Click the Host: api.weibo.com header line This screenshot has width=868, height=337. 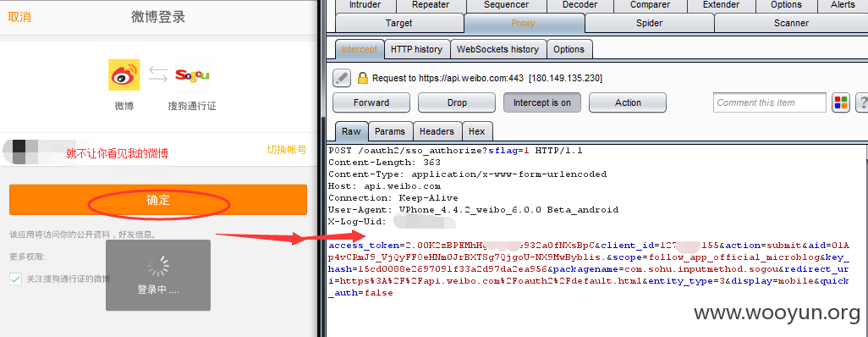tap(385, 186)
